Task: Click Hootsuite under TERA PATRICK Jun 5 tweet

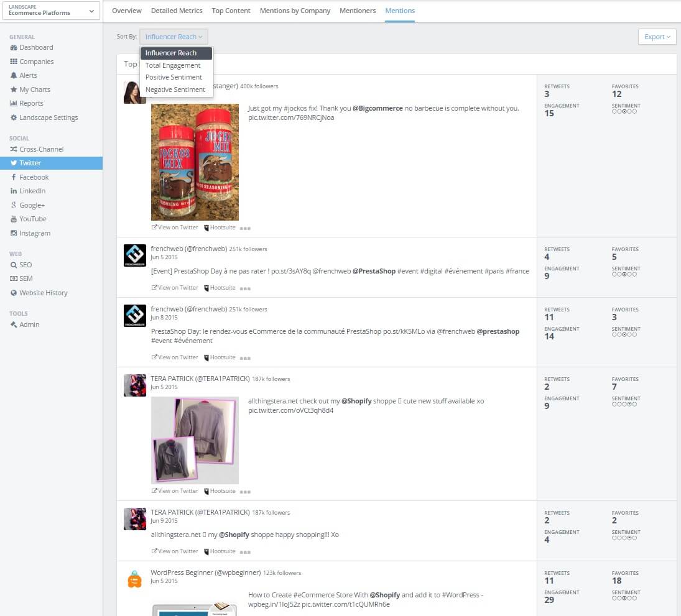Action: [220, 491]
